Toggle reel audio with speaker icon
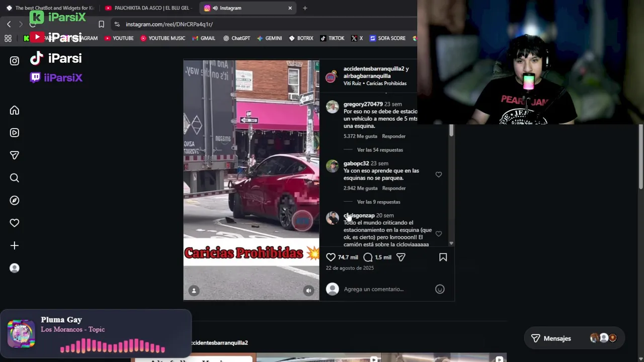Image resolution: width=644 pixels, height=362 pixels. [x=308, y=290]
